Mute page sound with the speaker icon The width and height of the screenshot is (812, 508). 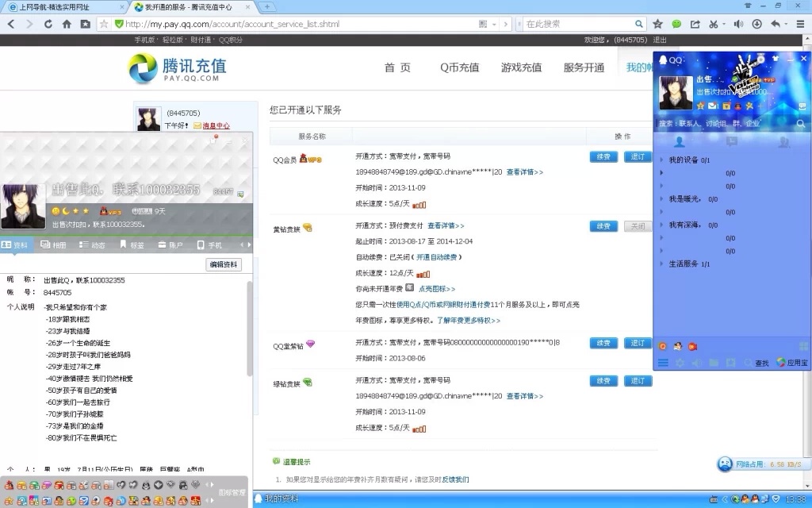[x=738, y=24]
